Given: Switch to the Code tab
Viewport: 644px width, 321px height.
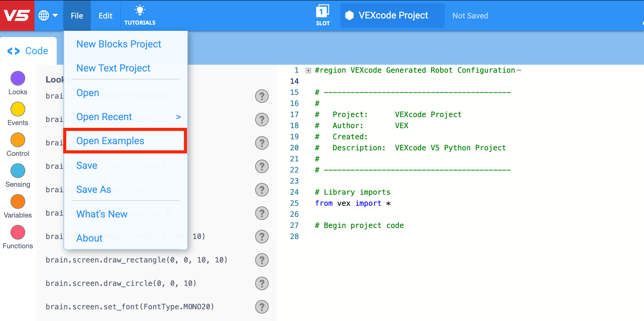Looking at the screenshot, I should pos(28,51).
